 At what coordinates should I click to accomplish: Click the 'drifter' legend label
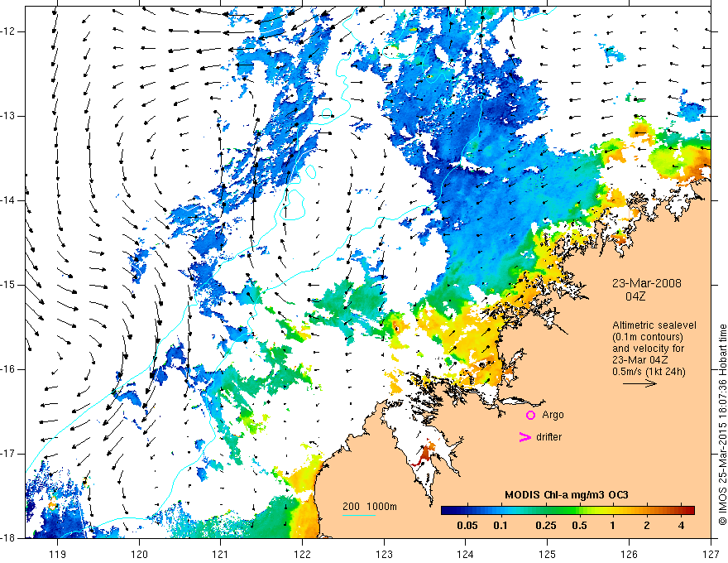[548, 437]
